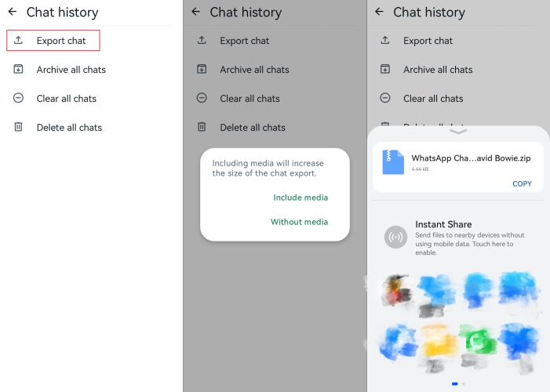
Task: Select Archive all chats in the leftmost screen
Action: pos(71,70)
